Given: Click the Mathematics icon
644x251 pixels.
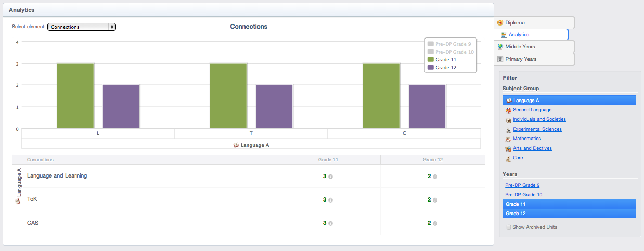Looking at the screenshot, I should pyautogui.click(x=508, y=139).
